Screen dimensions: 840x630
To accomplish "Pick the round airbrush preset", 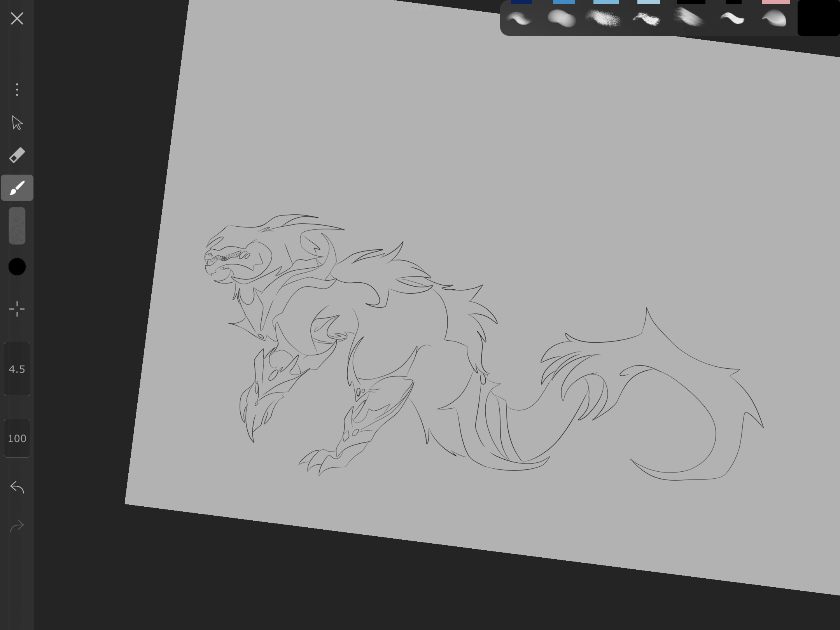I will point(562,19).
